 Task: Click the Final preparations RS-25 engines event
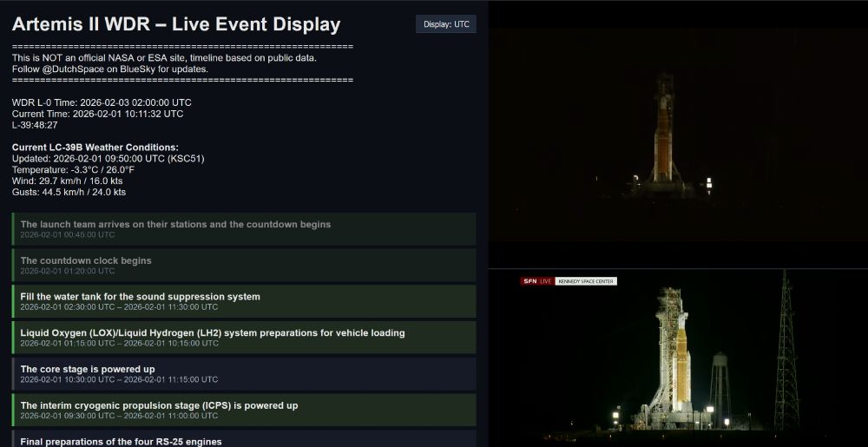244,439
